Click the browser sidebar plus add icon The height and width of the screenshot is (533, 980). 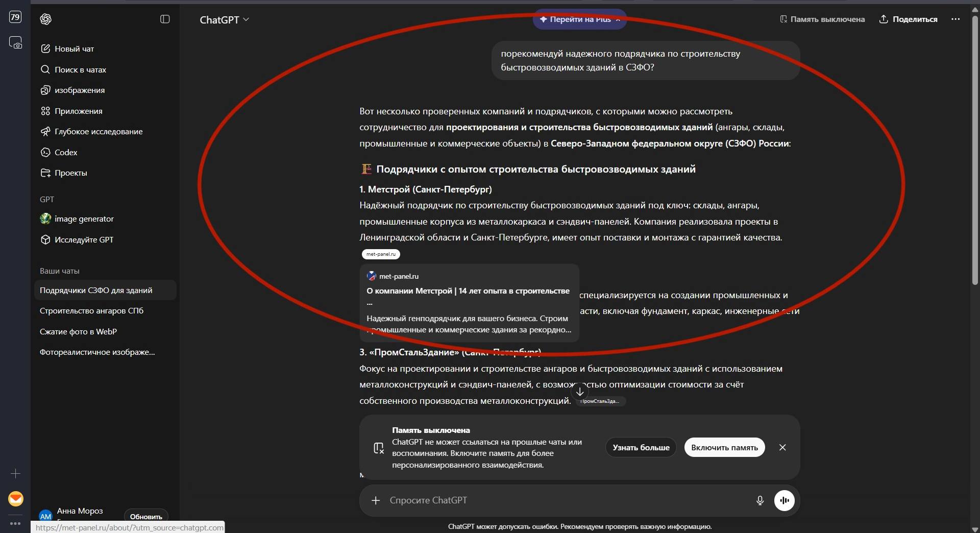(x=15, y=474)
